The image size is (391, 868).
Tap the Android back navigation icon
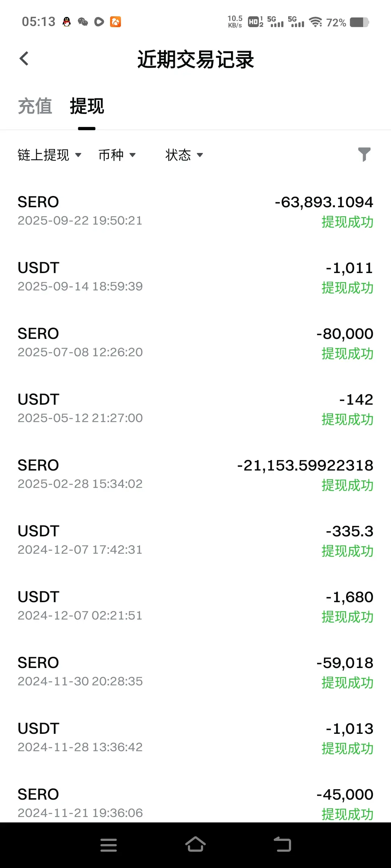pyautogui.click(x=283, y=844)
